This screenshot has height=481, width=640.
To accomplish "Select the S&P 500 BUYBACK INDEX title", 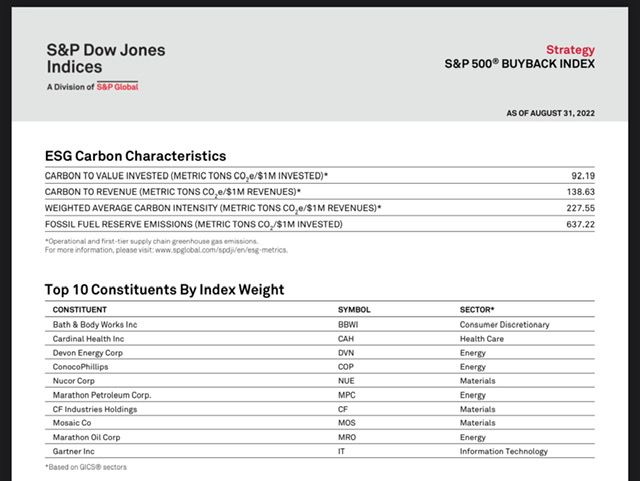I will [x=519, y=64].
